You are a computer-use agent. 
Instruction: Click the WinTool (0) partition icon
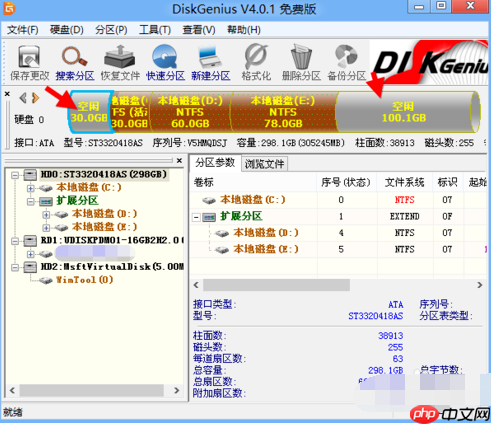point(46,280)
